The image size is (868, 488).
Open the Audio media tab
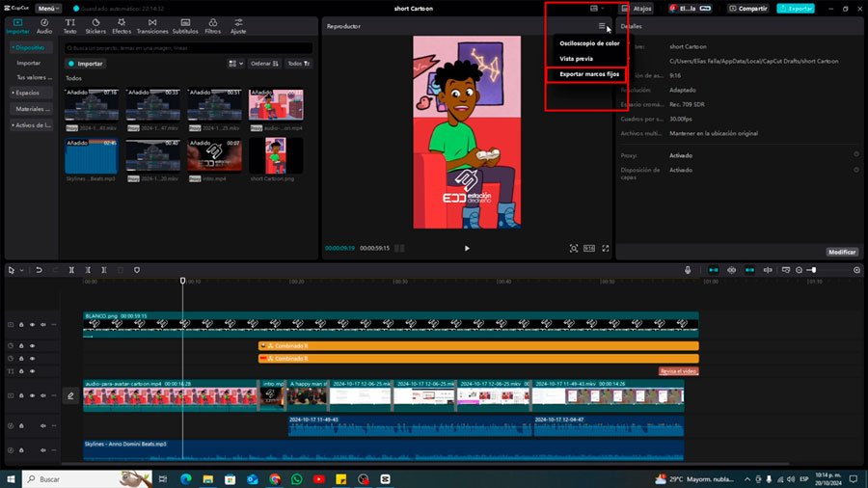44,26
